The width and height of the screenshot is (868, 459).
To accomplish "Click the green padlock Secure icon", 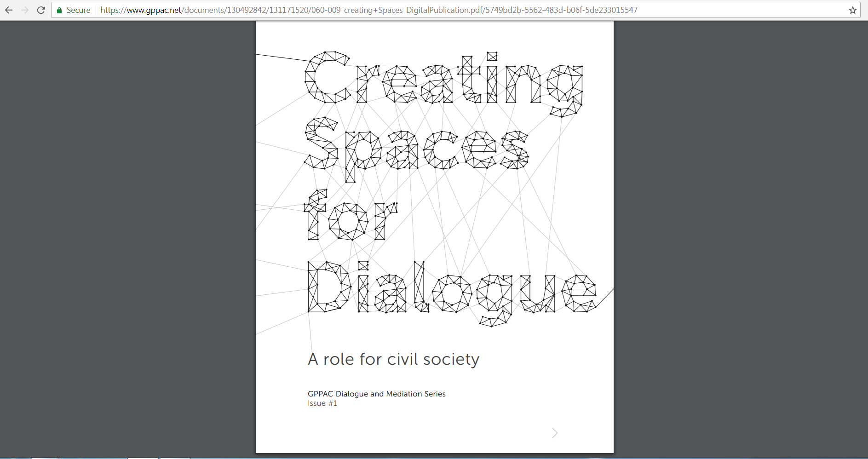I will pos(59,10).
